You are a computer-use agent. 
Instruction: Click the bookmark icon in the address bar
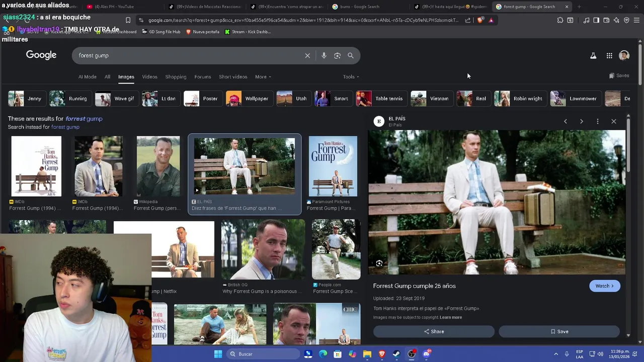pyautogui.click(x=128, y=20)
